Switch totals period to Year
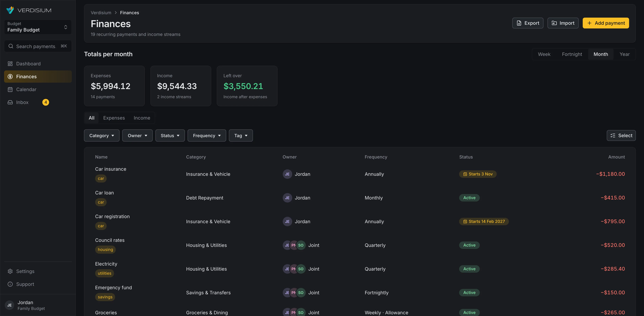644x316 pixels. (625, 54)
